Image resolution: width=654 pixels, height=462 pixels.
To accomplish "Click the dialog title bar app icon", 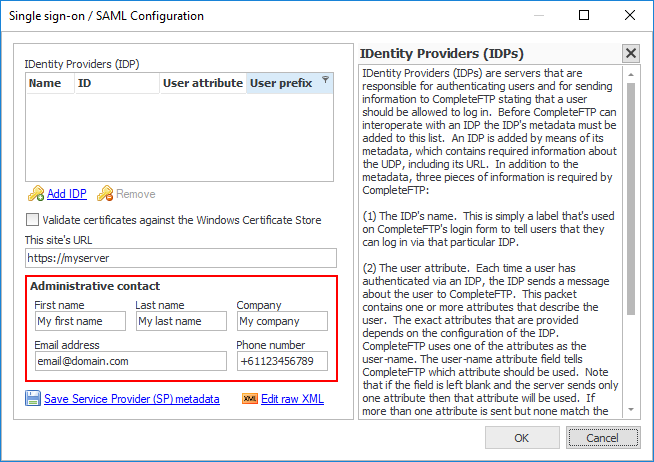I will pos(14,16).
